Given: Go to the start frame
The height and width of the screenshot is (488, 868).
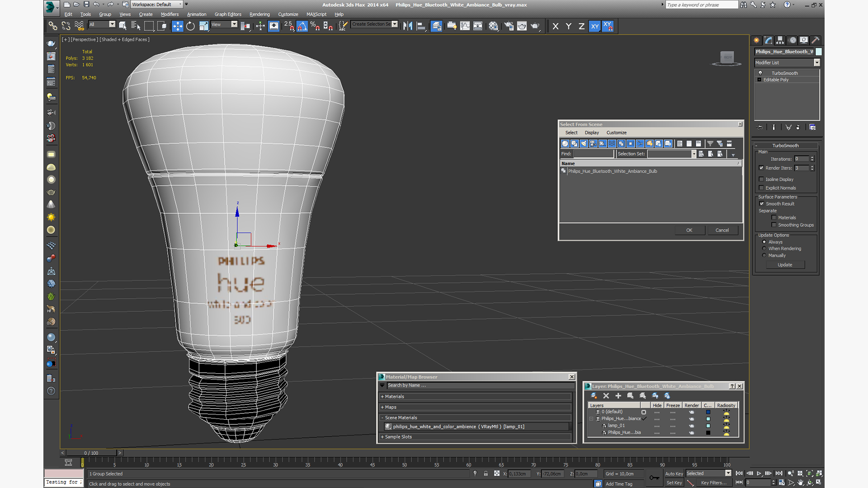Looking at the screenshot, I should click(739, 474).
